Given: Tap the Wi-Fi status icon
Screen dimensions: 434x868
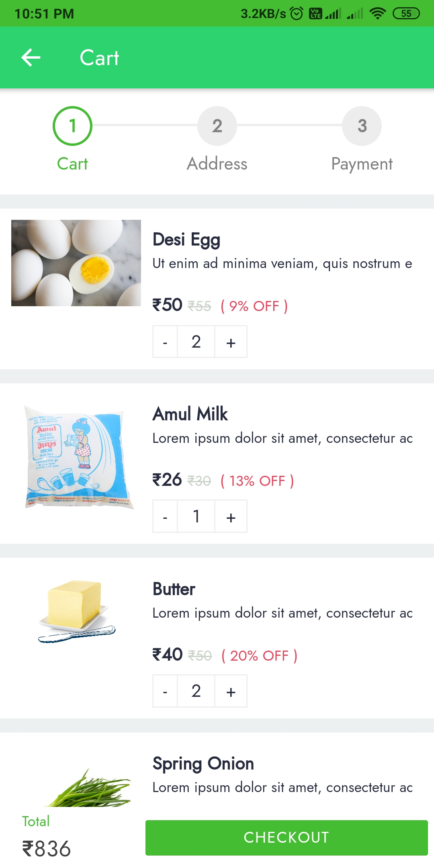Looking at the screenshot, I should (x=377, y=14).
